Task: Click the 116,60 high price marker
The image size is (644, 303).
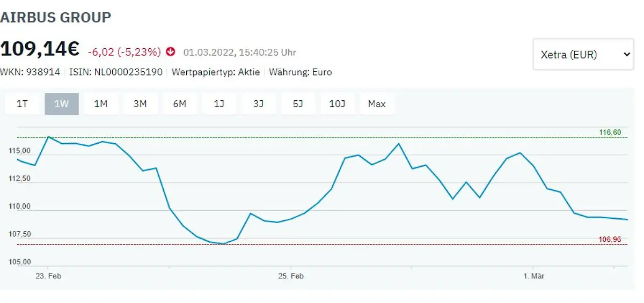Action: click(x=610, y=132)
